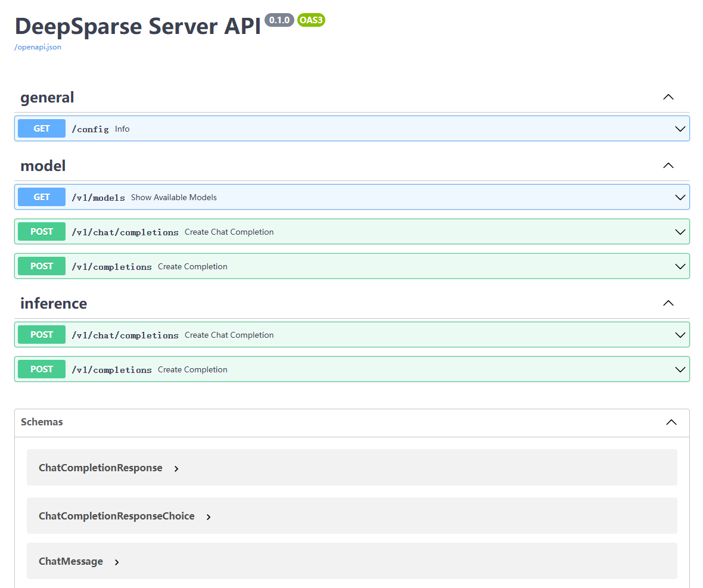
Task: Click model section /v1/completions path
Action: [111, 267]
